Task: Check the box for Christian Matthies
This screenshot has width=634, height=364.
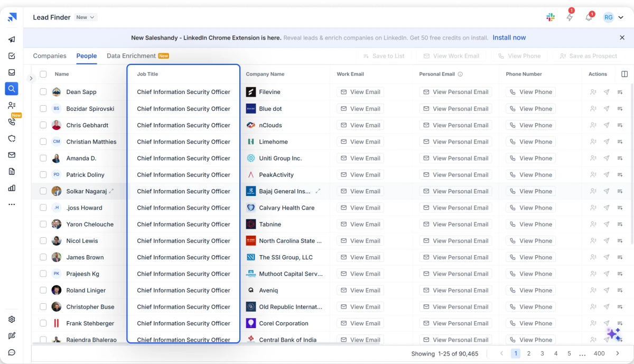Action: (43, 142)
